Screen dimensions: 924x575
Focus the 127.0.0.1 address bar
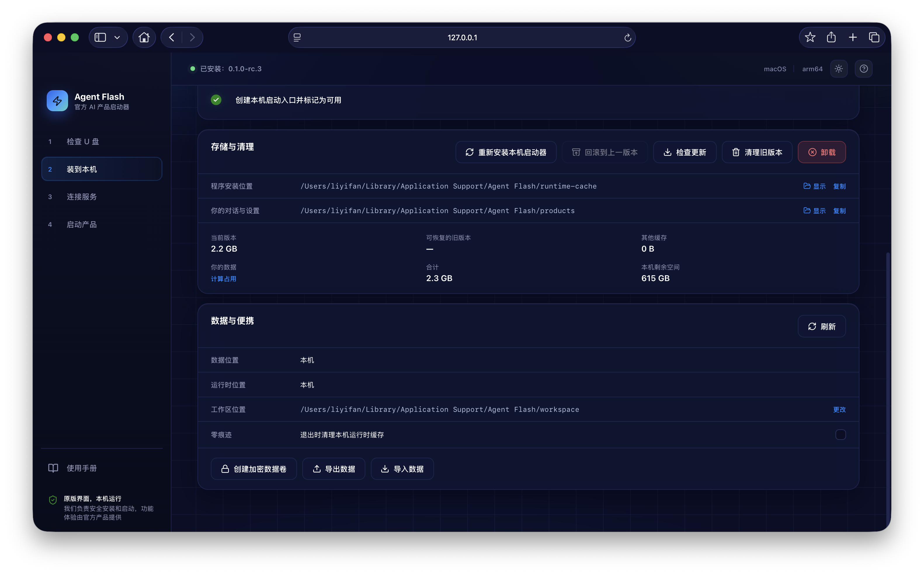tap(462, 38)
